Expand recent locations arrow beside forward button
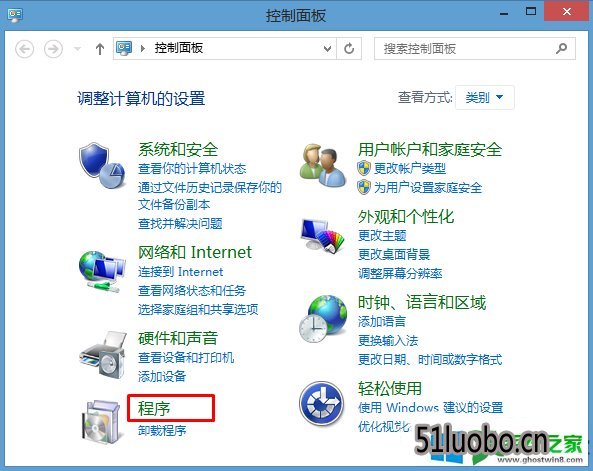The width and height of the screenshot is (593, 471). (x=77, y=48)
